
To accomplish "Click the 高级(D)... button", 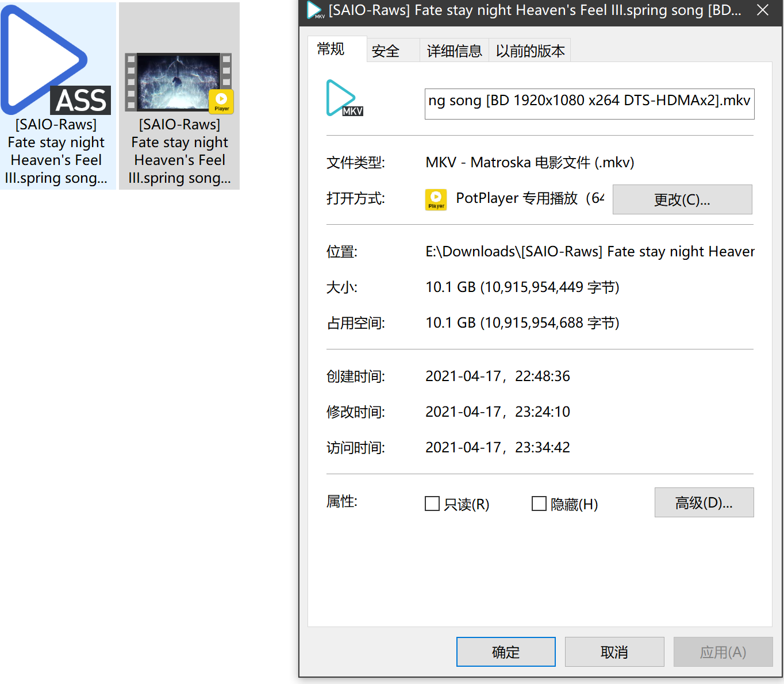I will 704,502.
